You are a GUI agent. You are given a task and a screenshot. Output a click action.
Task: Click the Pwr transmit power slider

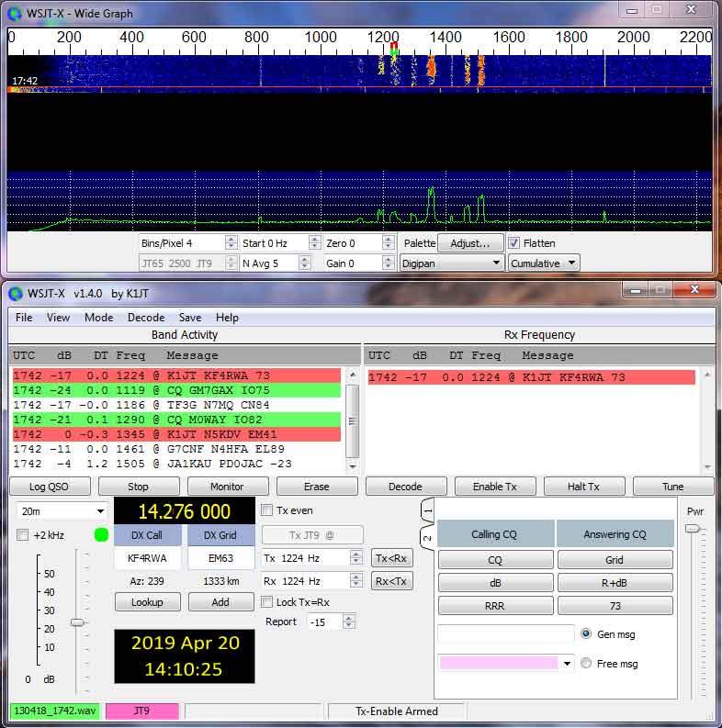[x=693, y=529]
